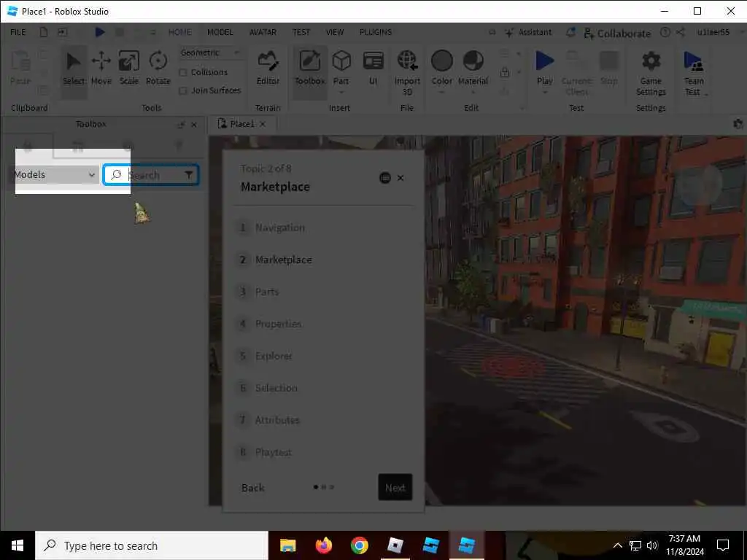Open the tutorial topic list menu icon
747x560 pixels.
385,178
